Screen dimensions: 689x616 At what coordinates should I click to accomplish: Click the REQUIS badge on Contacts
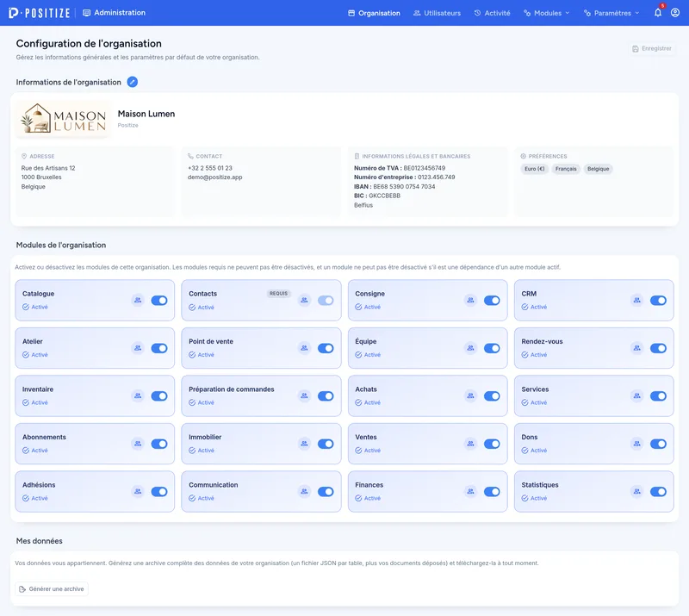pos(278,293)
